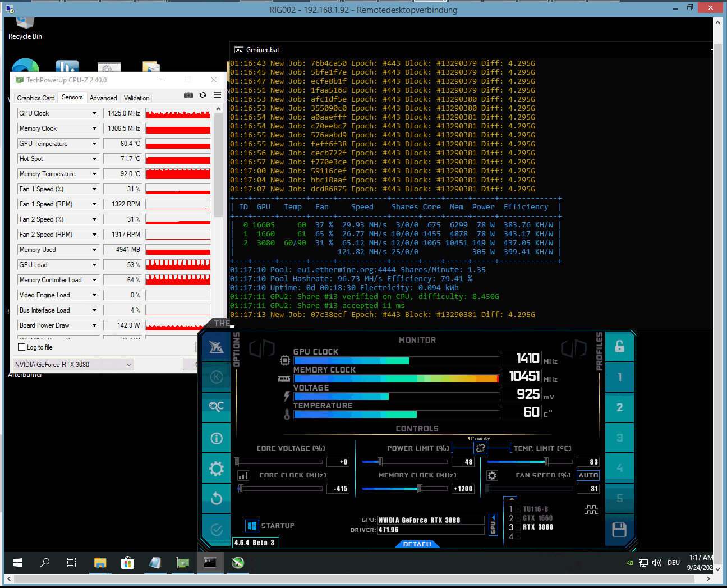Expand the Board Power Draw dropdown

(x=94, y=325)
